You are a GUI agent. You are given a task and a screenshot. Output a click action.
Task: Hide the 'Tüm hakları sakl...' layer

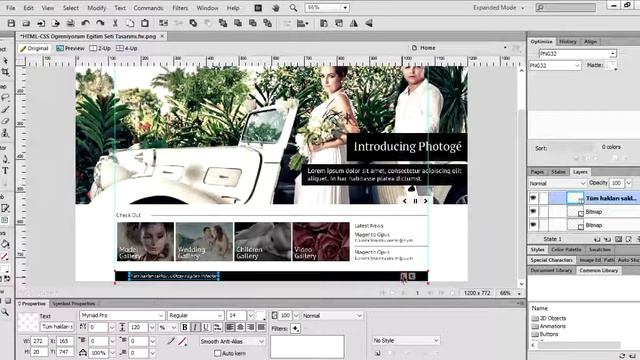point(533,198)
